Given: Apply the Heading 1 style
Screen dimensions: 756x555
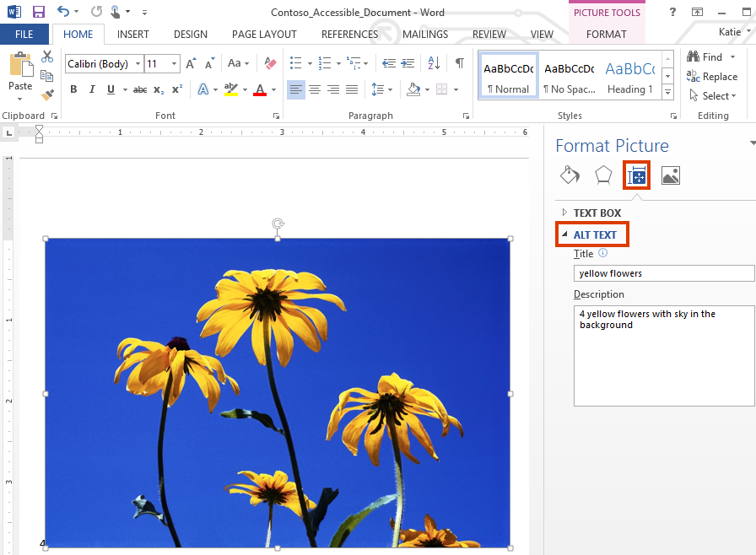Looking at the screenshot, I should click(x=629, y=77).
